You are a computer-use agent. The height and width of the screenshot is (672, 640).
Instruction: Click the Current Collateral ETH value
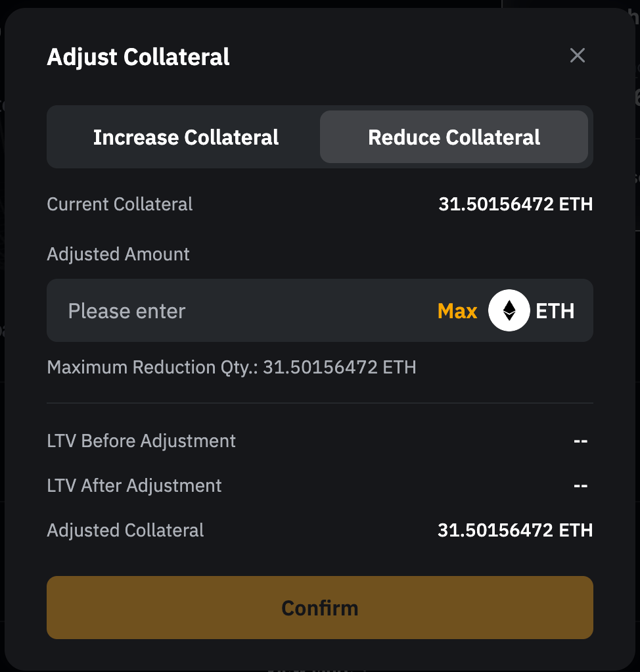point(515,204)
